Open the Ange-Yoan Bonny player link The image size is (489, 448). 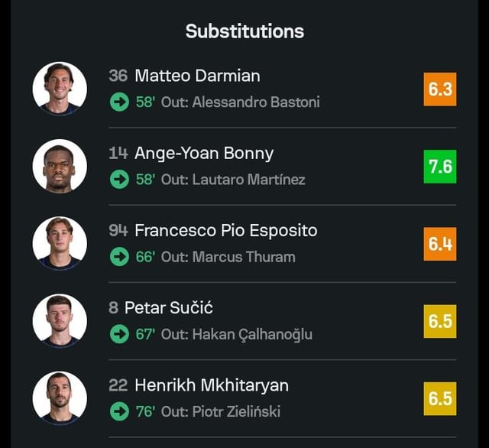[203, 153]
